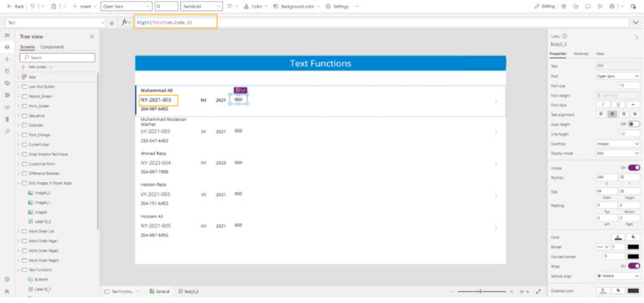
Task: Open the Settings gear in left rail
Action: [x=7, y=279]
